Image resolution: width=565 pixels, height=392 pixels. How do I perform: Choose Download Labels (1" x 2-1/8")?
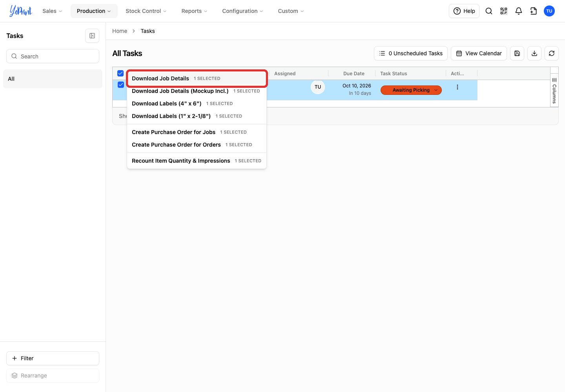click(197, 116)
